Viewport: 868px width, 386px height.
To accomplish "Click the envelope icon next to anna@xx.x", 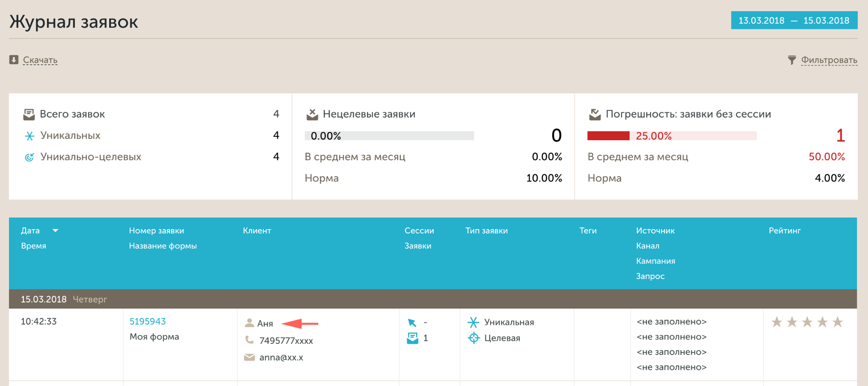I will coord(249,357).
